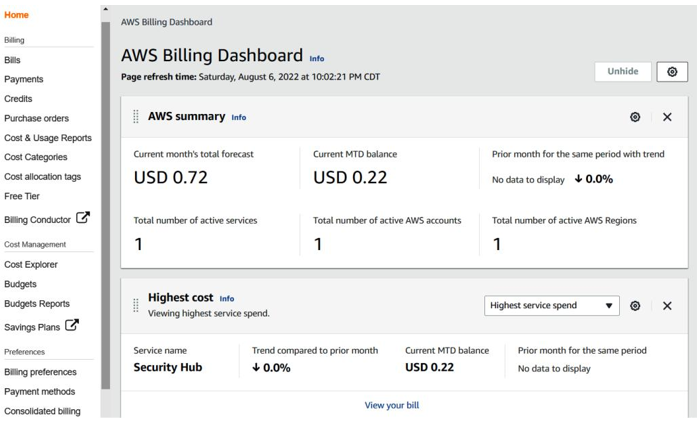Open Billing Conductor external link icon
Viewport: 697px width, 423px height.
(83, 218)
